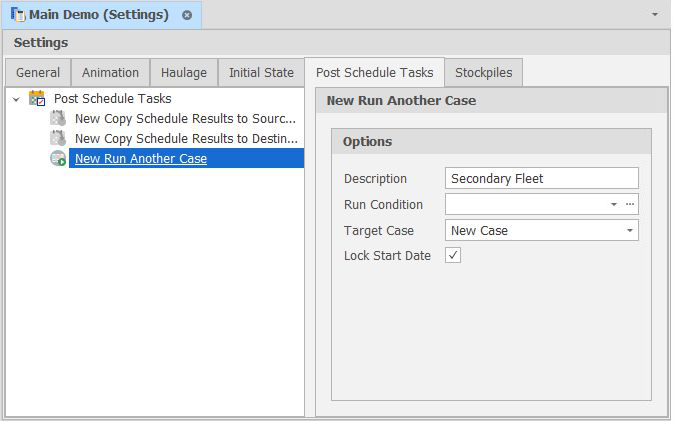Image resolution: width=674 pixels, height=422 pixels.
Task: Click the Copy Schedule Results to Destination icon
Action: pos(58,138)
